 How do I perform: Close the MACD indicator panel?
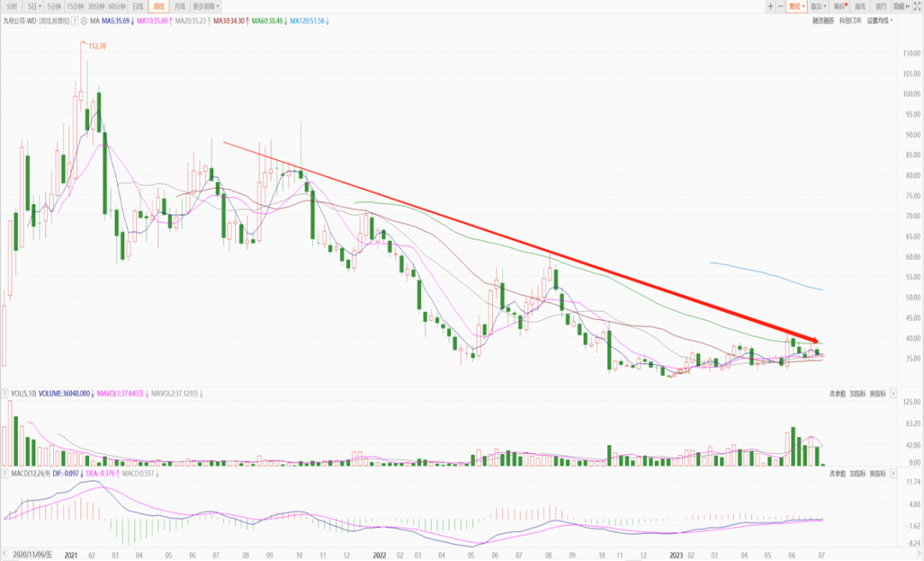(x=893, y=474)
